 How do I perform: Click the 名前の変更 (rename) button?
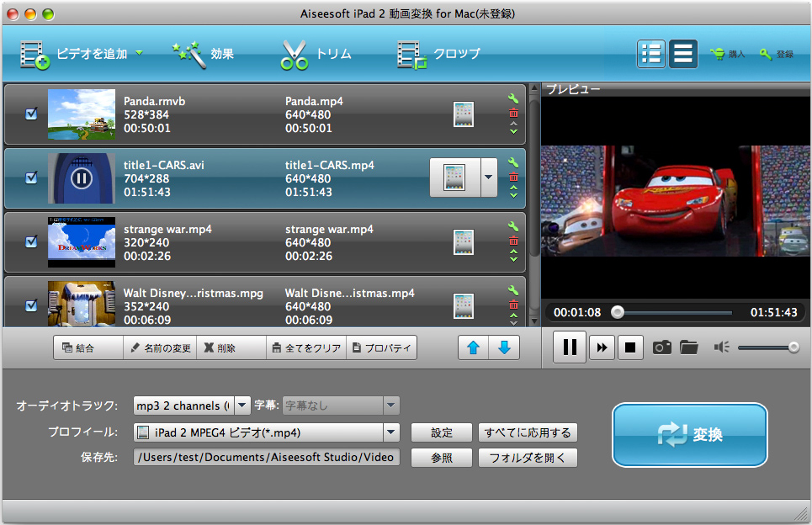(160, 348)
